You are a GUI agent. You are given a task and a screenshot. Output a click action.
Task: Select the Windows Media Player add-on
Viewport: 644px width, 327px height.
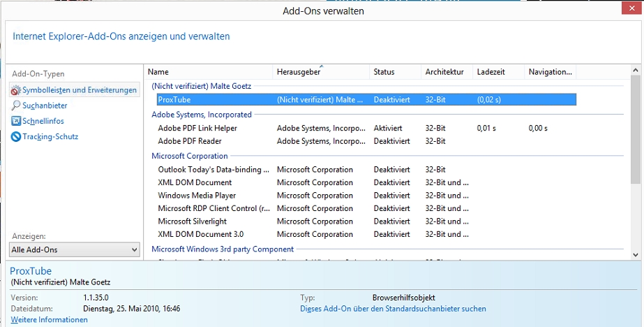(x=197, y=196)
